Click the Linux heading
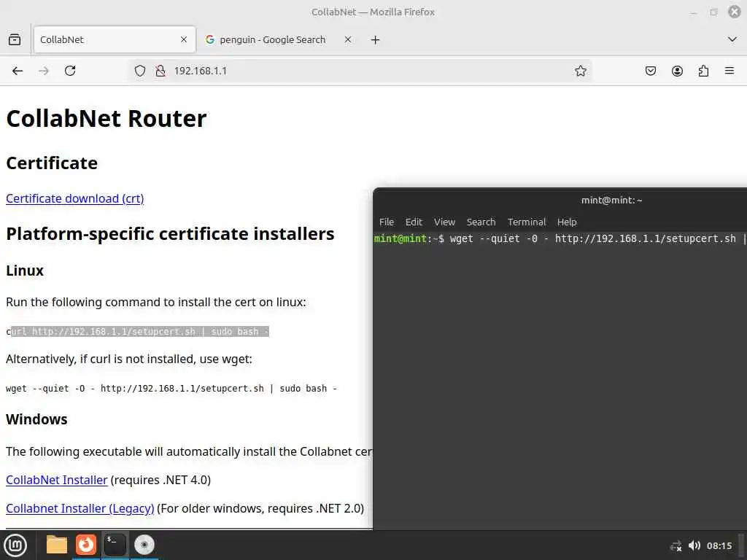Screen dimensions: 747x560 tap(25, 271)
